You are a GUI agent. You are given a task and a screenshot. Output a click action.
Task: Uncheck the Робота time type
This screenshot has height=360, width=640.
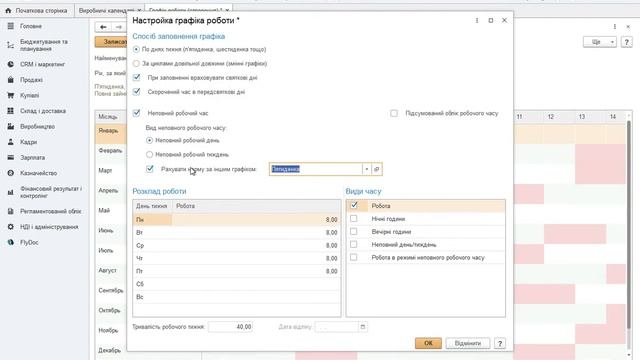coord(354,206)
